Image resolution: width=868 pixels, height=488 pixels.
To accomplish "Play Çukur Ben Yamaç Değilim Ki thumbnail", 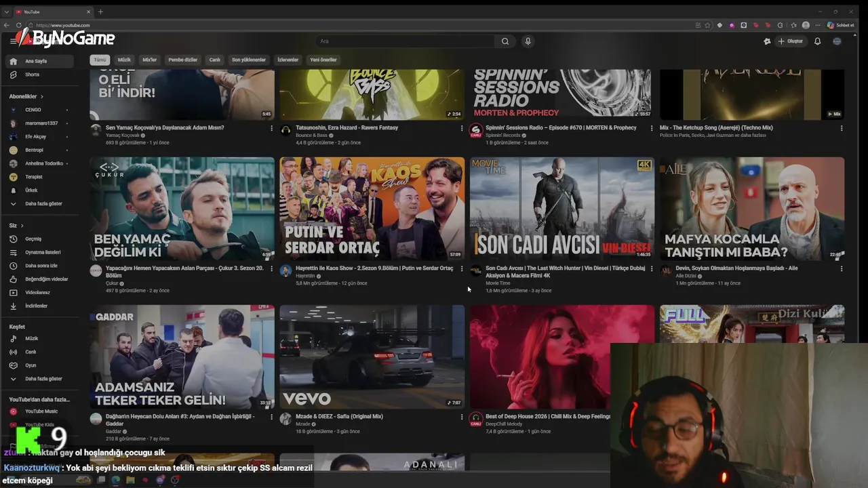I will pyautogui.click(x=182, y=209).
